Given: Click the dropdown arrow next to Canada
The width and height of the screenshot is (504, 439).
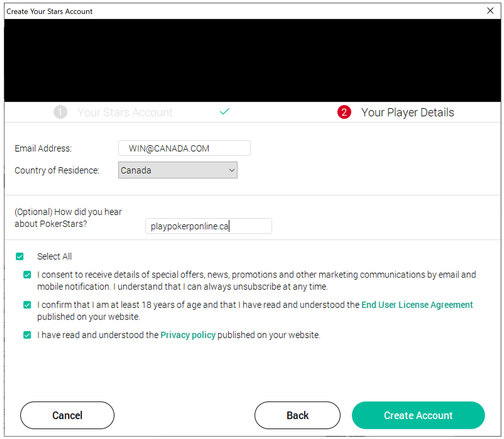Looking at the screenshot, I should [x=231, y=170].
